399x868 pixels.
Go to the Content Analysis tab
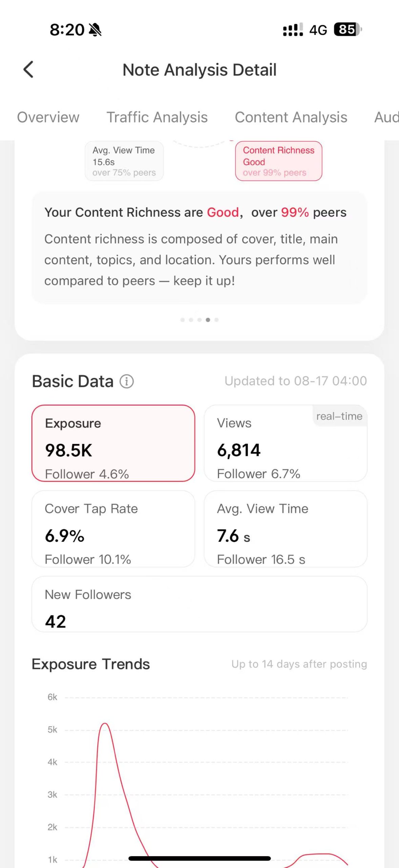coord(291,117)
